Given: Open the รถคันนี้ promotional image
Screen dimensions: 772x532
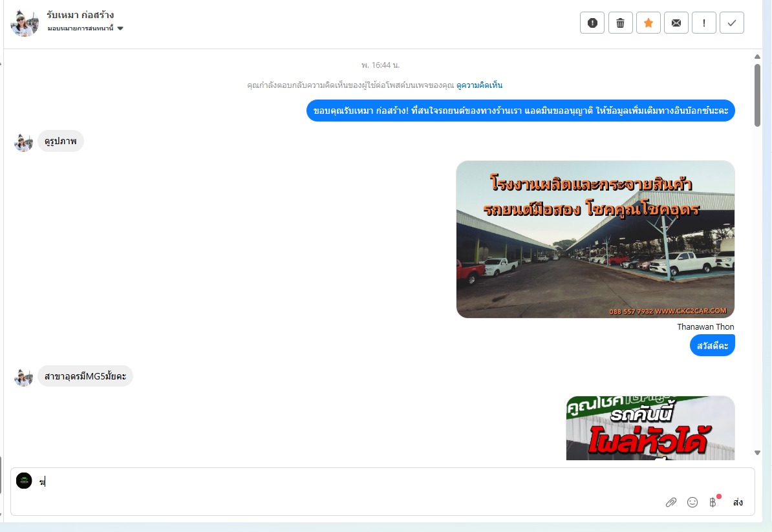Looking at the screenshot, I should (x=650, y=428).
